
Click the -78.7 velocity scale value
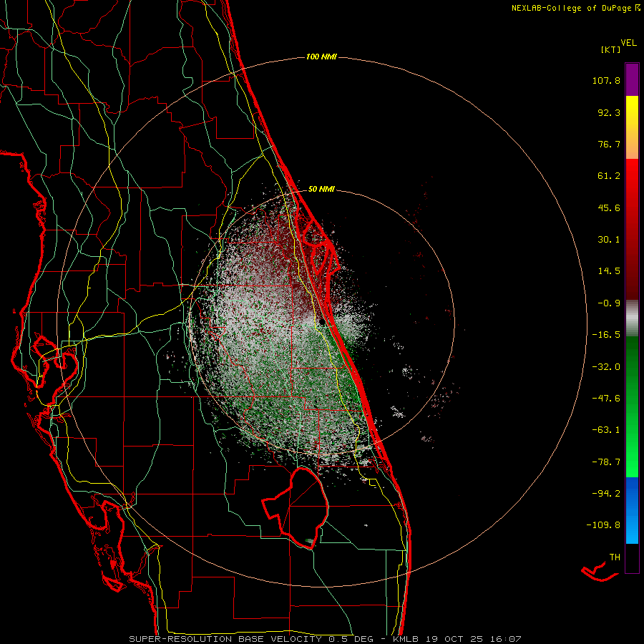click(x=606, y=462)
